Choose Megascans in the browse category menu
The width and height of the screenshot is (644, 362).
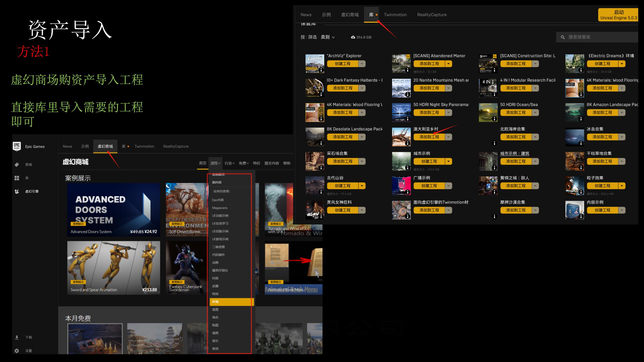pyautogui.click(x=220, y=208)
